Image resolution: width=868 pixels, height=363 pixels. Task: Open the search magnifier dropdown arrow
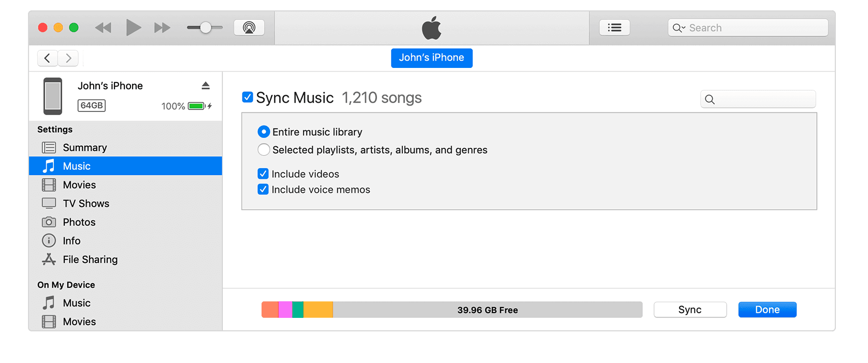pyautogui.click(x=678, y=28)
